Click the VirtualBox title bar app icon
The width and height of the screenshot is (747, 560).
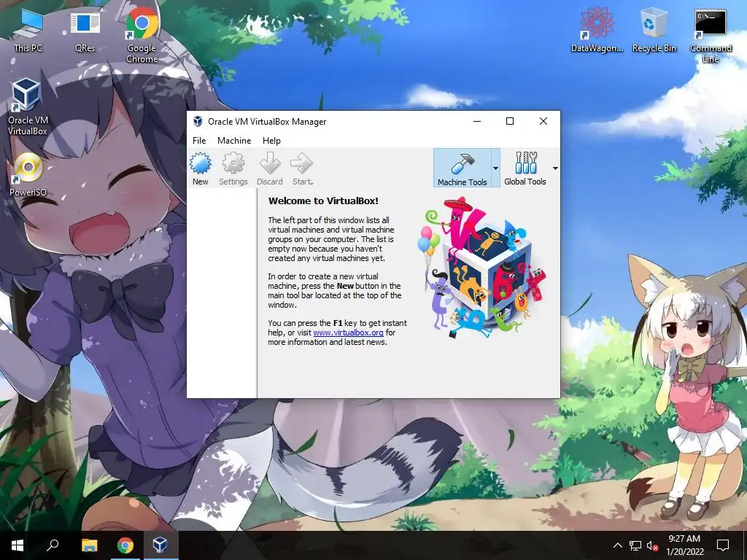[x=198, y=122]
